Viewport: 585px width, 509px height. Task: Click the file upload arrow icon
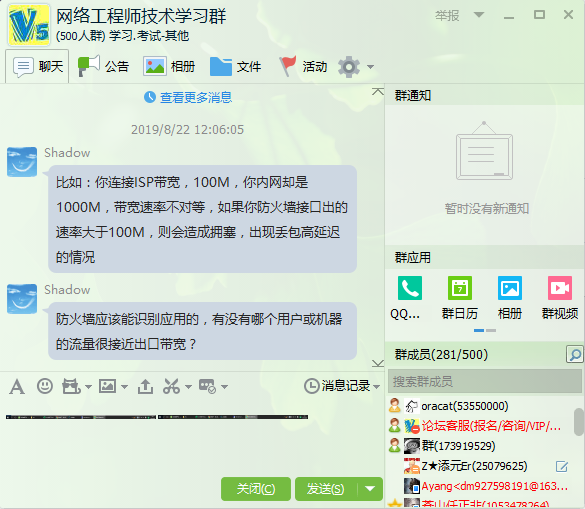146,386
